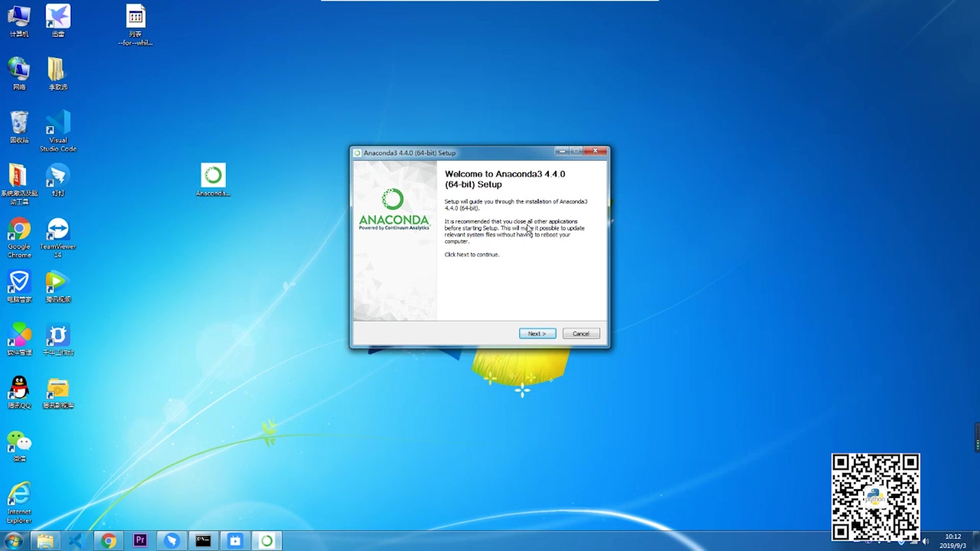Select the Anaconda installer desktop icon
Screen dimensions: 980x551
tap(213, 176)
